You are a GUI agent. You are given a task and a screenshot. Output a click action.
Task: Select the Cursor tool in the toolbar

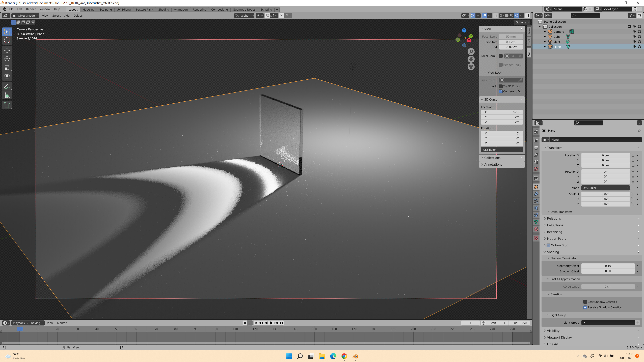tap(7, 40)
